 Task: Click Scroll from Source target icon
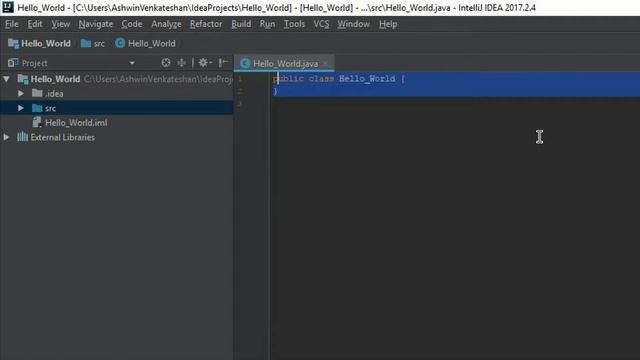click(166, 63)
